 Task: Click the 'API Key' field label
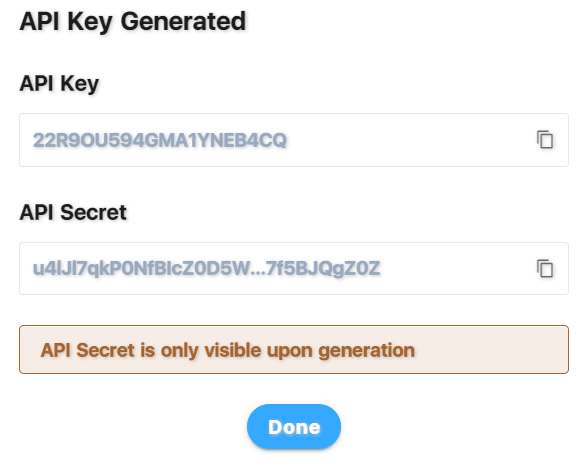pyautogui.click(x=59, y=83)
